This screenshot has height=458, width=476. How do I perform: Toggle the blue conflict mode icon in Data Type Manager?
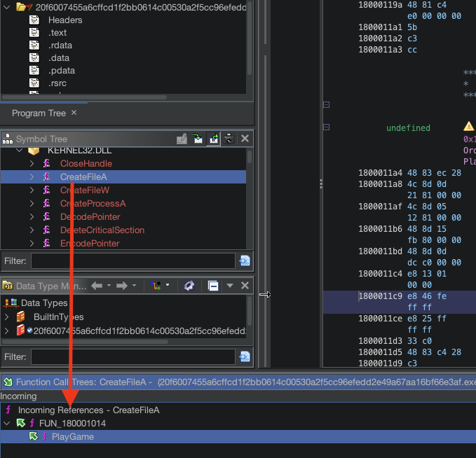click(x=189, y=286)
